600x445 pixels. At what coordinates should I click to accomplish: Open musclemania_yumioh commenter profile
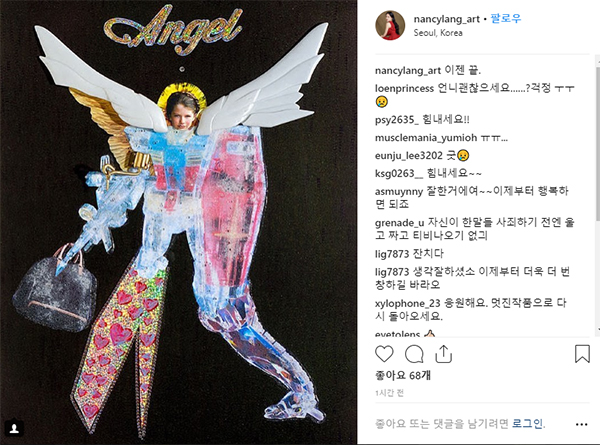tap(426, 138)
